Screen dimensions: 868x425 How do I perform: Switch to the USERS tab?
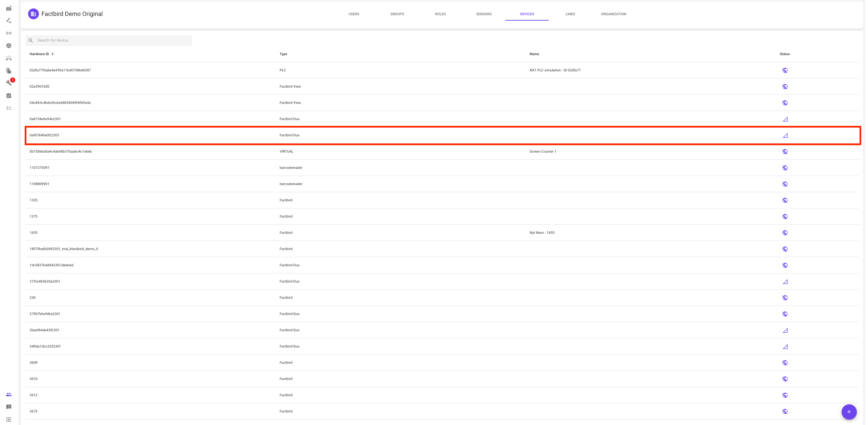point(354,14)
